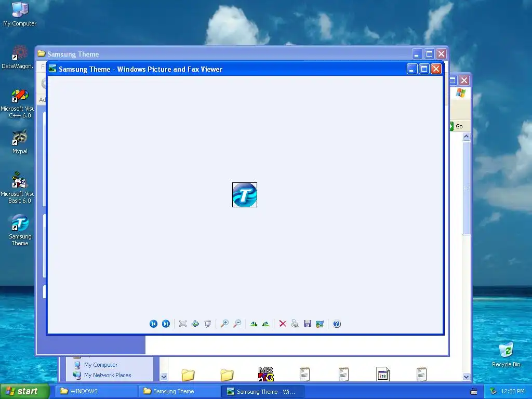
Task: Close the Samsung Theme folder window
Action: point(441,54)
